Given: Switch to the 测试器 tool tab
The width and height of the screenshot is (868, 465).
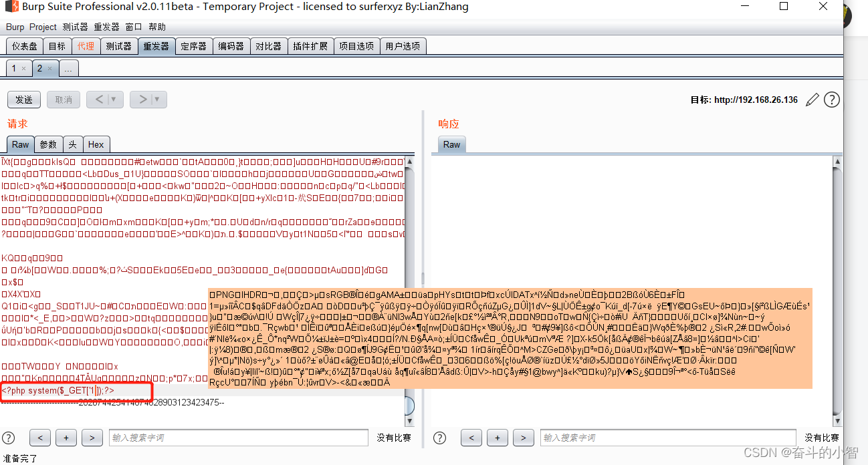Looking at the screenshot, I should point(119,46).
